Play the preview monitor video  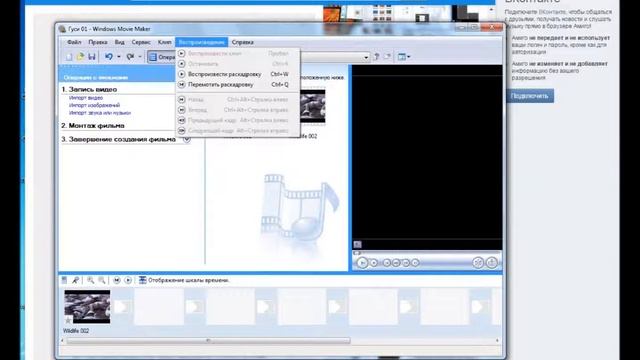362,263
